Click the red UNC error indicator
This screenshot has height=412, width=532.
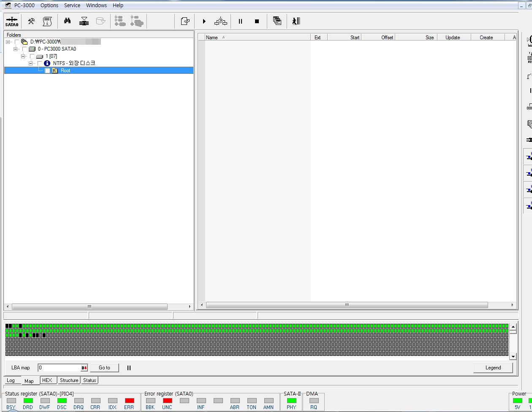(x=167, y=401)
